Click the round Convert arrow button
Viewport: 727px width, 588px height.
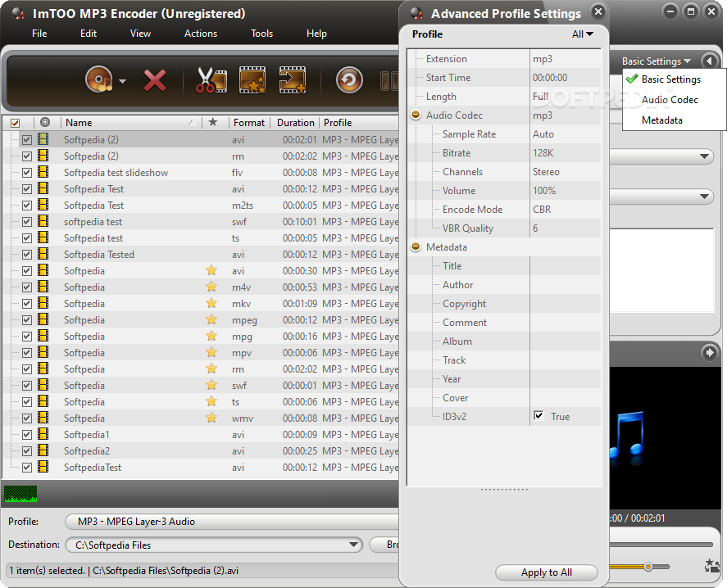click(x=349, y=80)
